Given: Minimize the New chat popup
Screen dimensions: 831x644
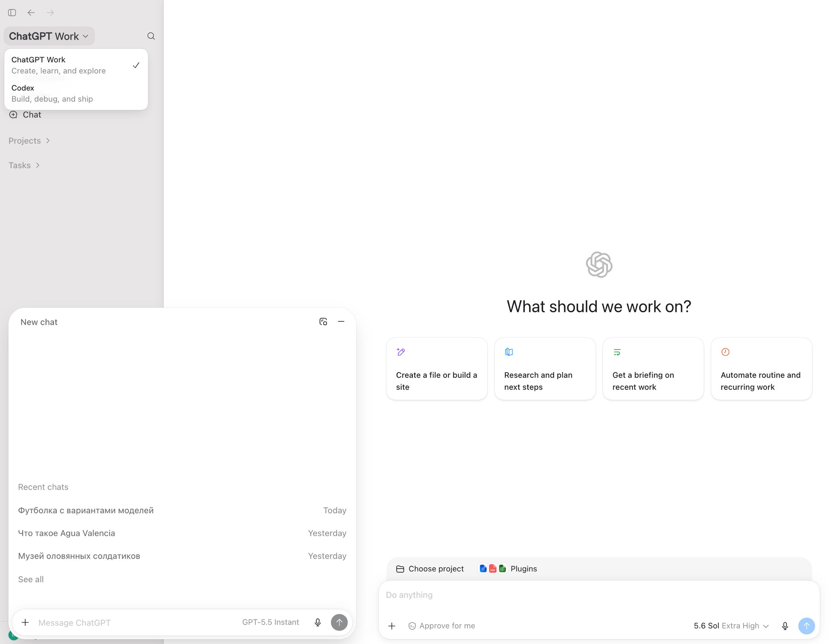Looking at the screenshot, I should (341, 321).
